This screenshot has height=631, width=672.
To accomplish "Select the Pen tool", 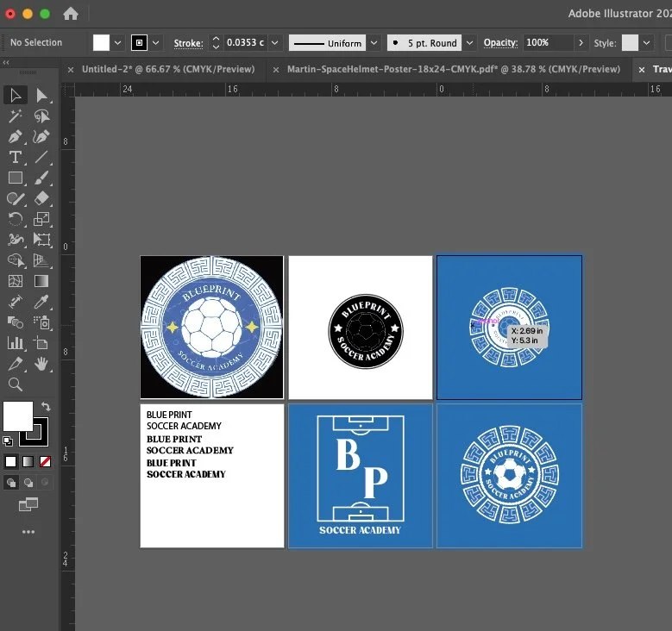I will coord(16,137).
